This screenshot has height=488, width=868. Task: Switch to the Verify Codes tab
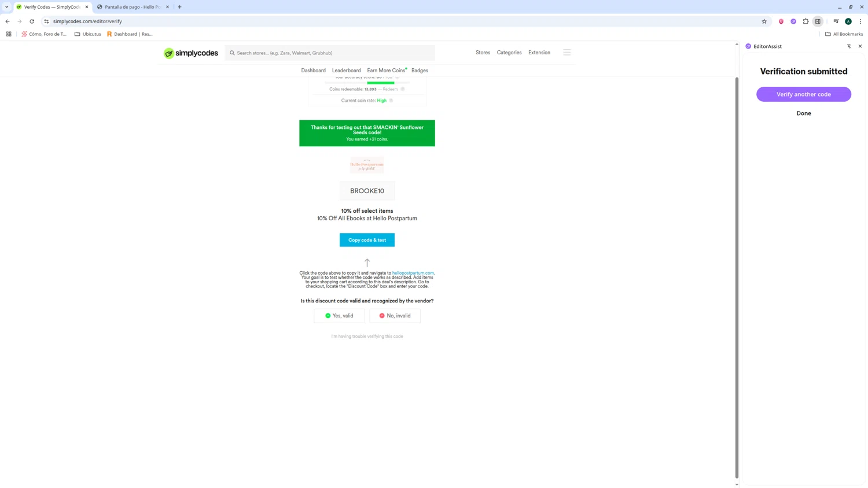coord(52,7)
